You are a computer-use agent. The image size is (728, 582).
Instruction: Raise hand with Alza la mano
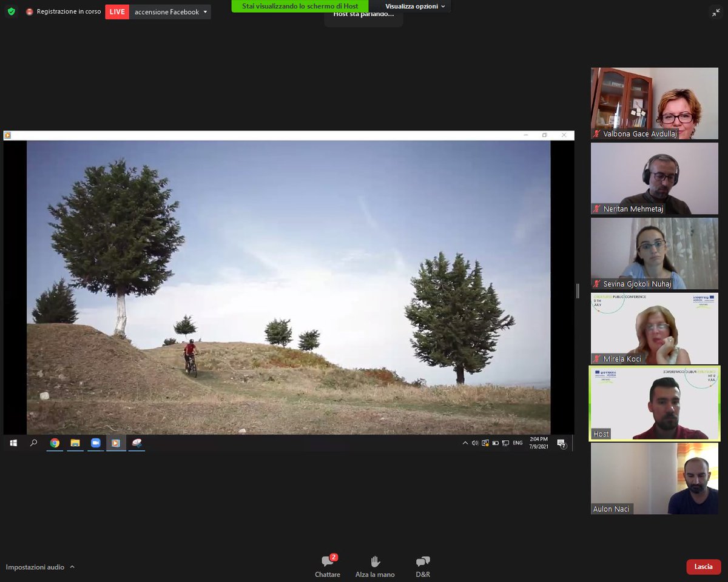(x=375, y=566)
